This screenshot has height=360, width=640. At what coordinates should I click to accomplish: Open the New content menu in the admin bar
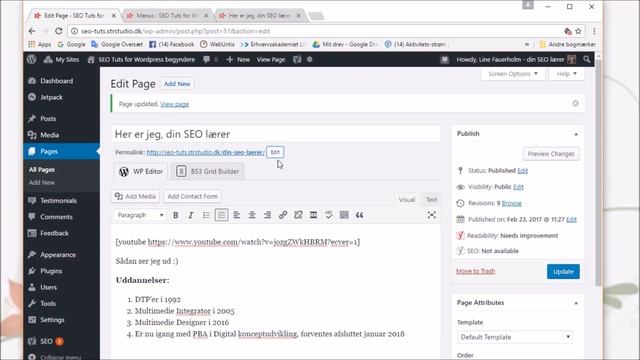click(x=238, y=60)
